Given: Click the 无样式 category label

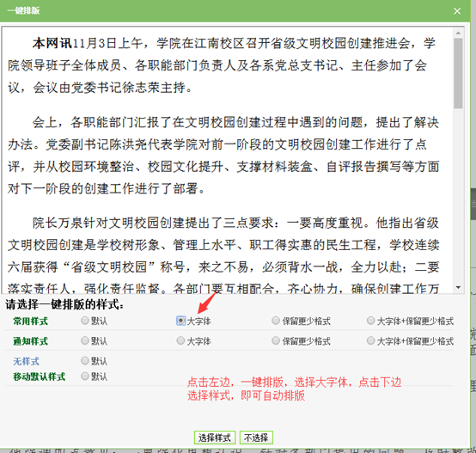Looking at the screenshot, I should [26, 361].
